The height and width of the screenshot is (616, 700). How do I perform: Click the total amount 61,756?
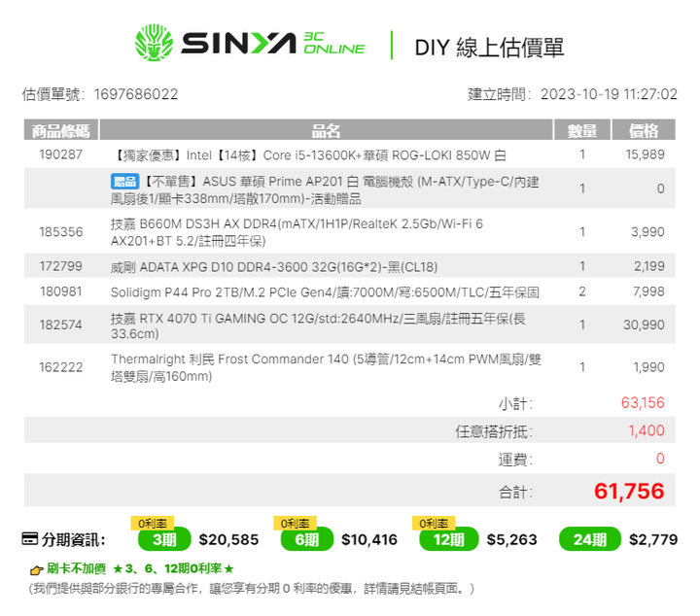[629, 491]
